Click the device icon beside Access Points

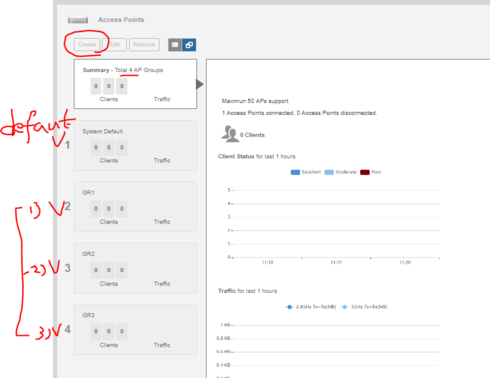point(78,20)
